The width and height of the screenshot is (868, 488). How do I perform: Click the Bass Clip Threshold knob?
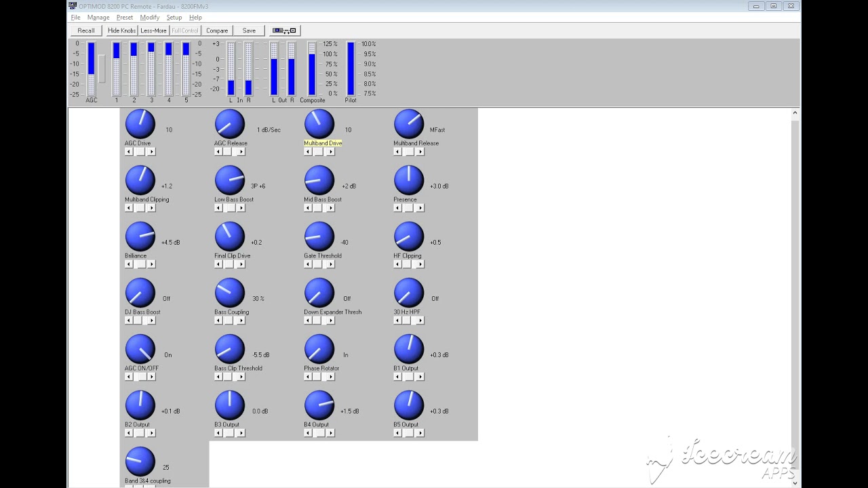pos(230,349)
